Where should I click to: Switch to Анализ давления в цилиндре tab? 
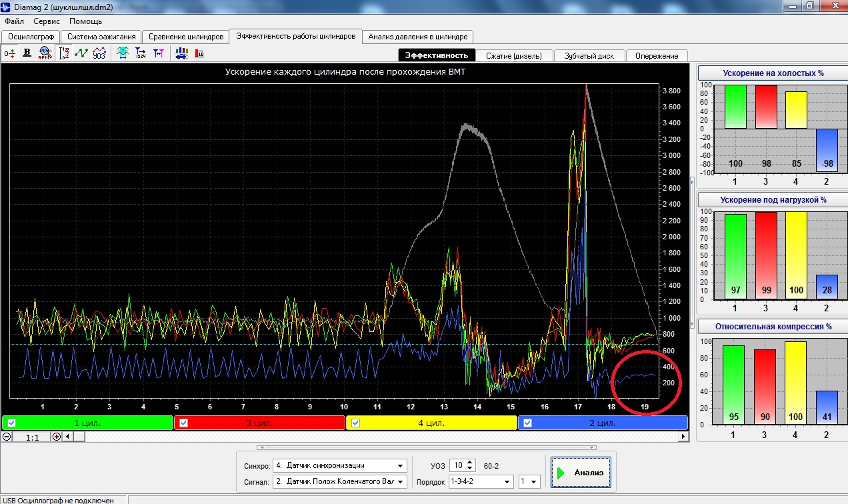point(419,37)
